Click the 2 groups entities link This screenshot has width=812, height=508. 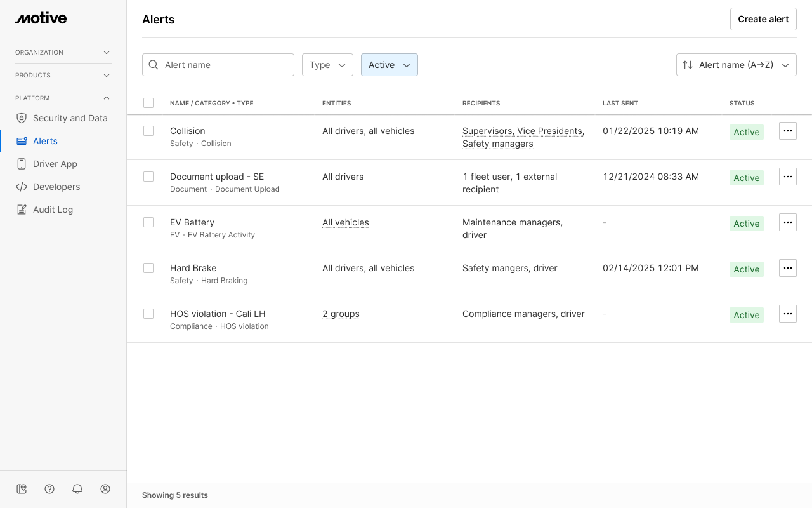pyautogui.click(x=341, y=314)
